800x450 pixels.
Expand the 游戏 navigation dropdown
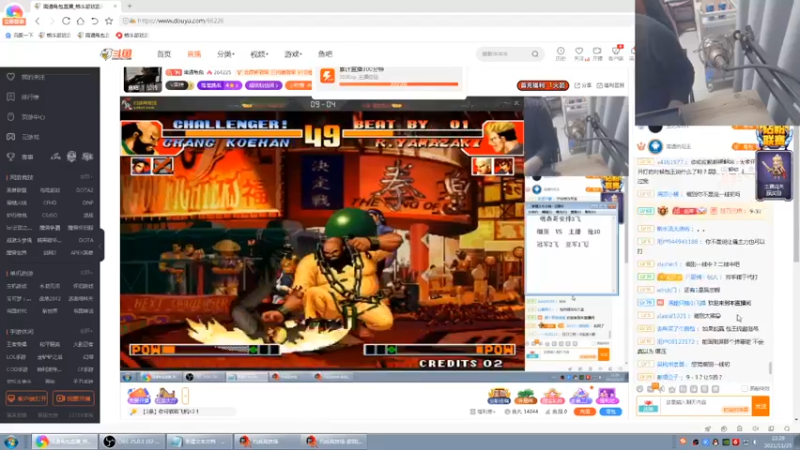point(293,54)
